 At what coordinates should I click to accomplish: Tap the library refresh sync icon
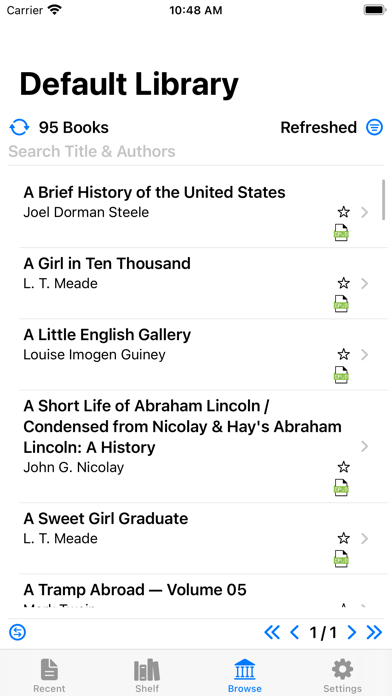pyautogui.click(x=19, y=128)
